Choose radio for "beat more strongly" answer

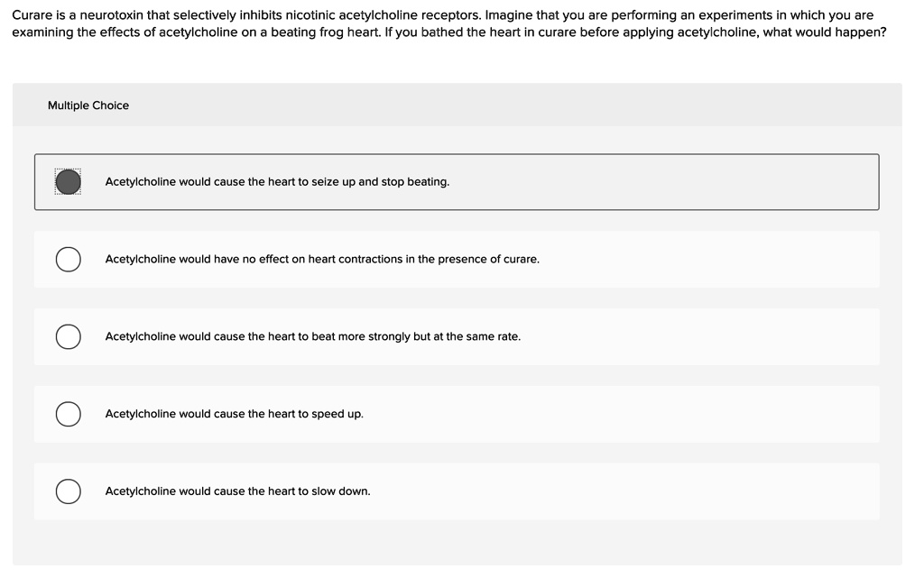[69, 336]
